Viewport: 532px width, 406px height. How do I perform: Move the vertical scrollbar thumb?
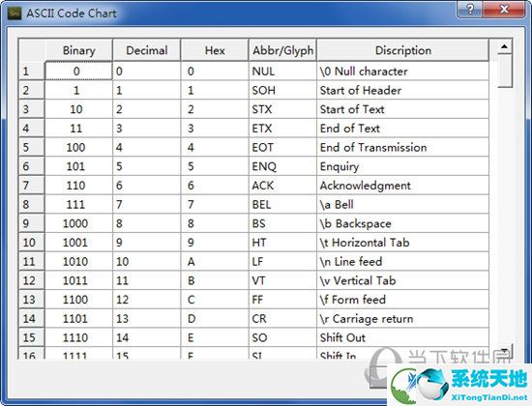tap(504, 71)
